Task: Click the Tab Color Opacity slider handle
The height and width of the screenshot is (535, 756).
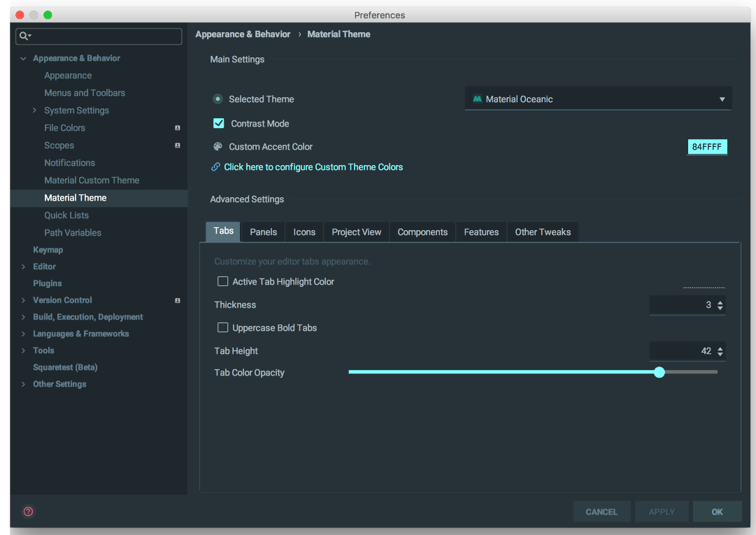Action: [659, 372]
